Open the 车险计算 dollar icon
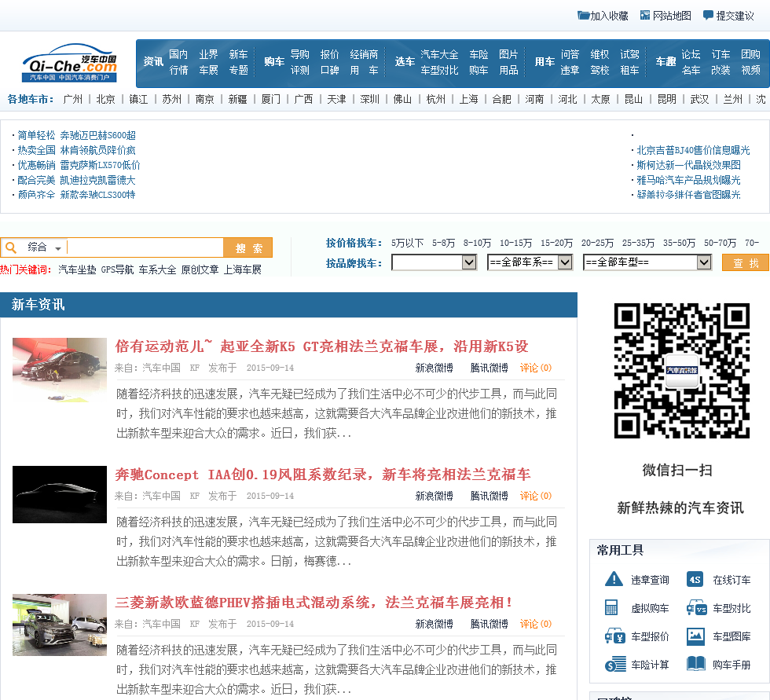Viewport: 770px width, 700px height. 615,665
